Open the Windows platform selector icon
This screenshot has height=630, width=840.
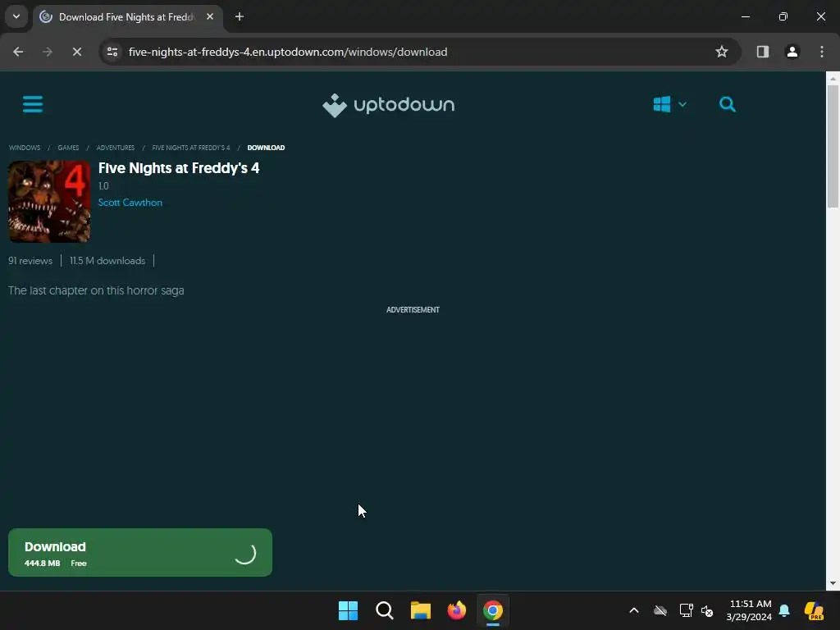[x=662, y=104]
